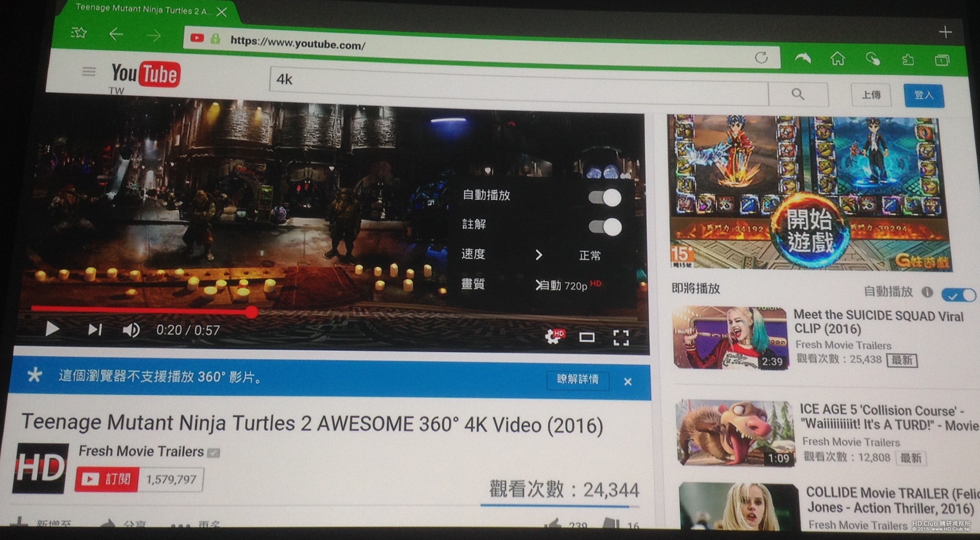Image resolution: width=980 pixels, height=540 pixels.
Task: Reload the page with the refresh icon
Action: (761, 57)
